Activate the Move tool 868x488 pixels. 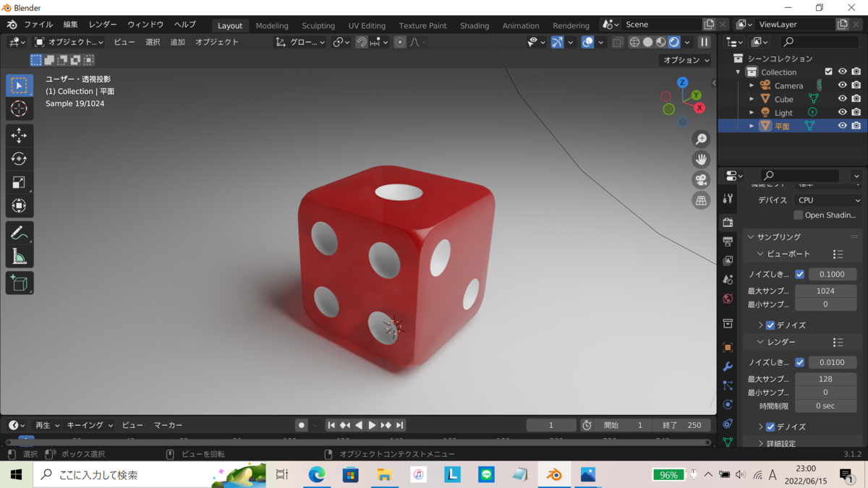click(20, 135)
